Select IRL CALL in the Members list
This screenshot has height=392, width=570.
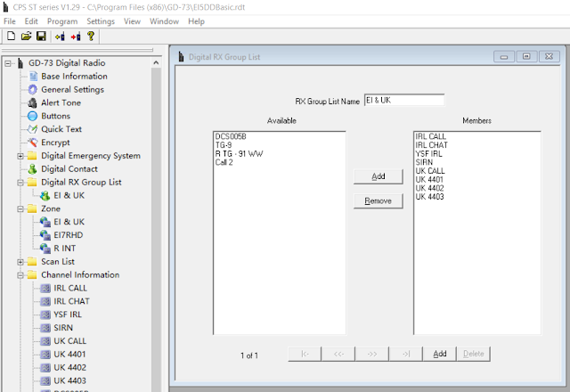pos(431,136)
